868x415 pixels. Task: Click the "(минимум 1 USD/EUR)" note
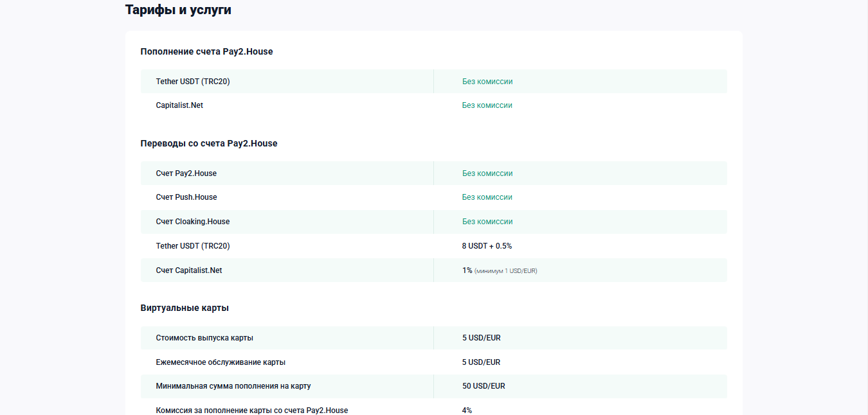pos(506,271)
